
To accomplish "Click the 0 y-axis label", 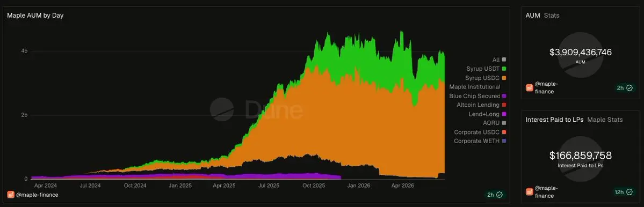I will pyautogui.click(x=26, y=179).
